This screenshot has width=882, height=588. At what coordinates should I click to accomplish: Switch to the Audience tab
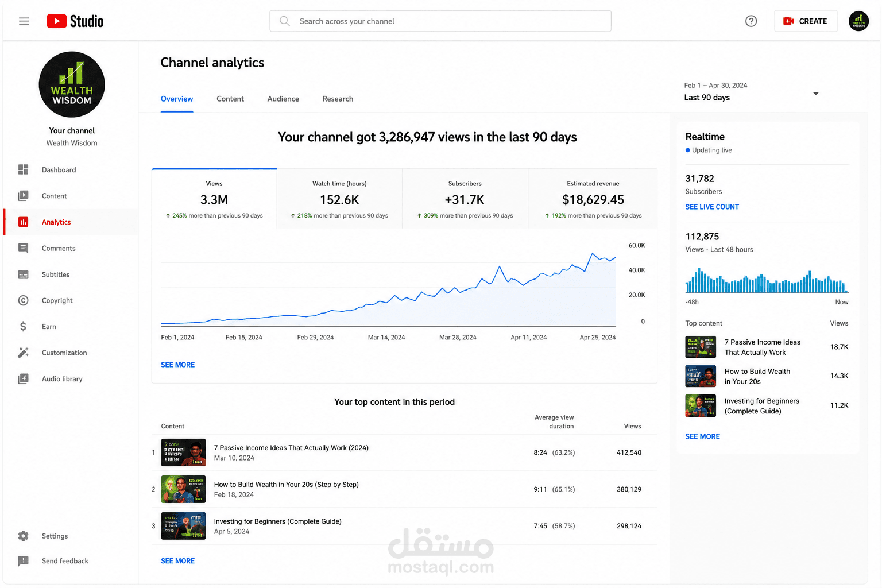(x=283, y=99)
